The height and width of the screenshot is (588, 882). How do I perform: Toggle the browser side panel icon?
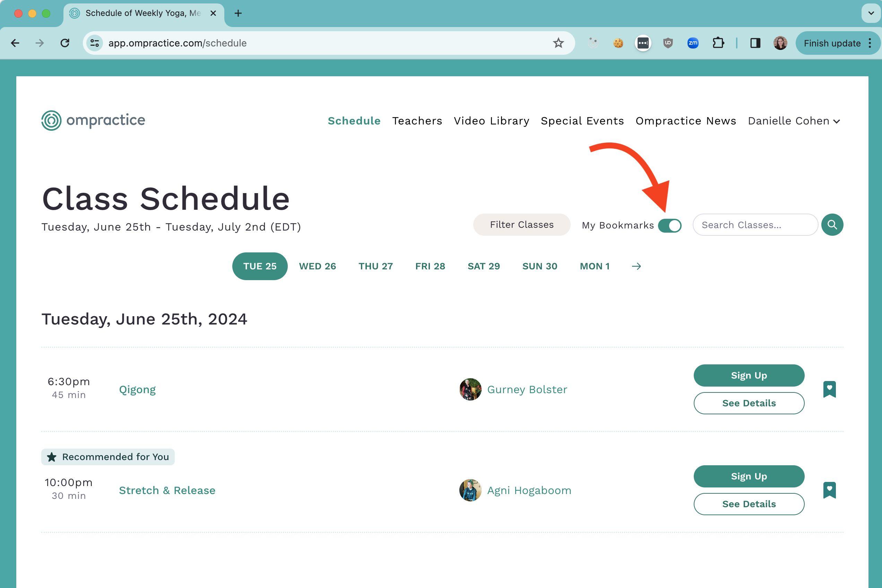tap(755, 43)
